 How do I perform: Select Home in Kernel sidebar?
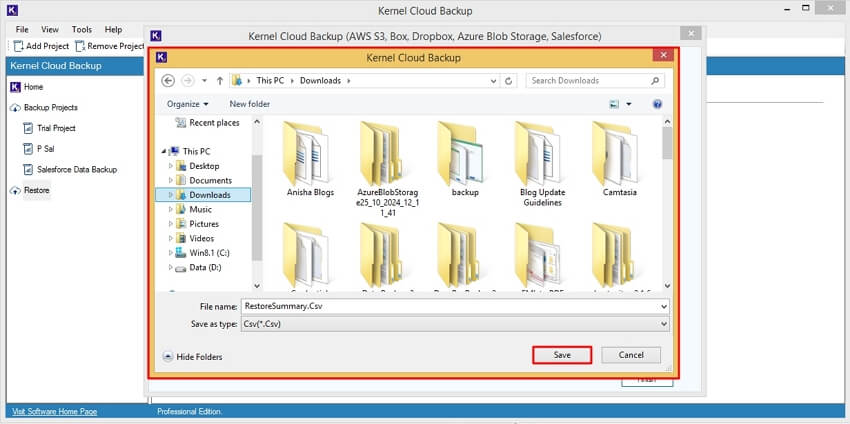tap(27, 87)
